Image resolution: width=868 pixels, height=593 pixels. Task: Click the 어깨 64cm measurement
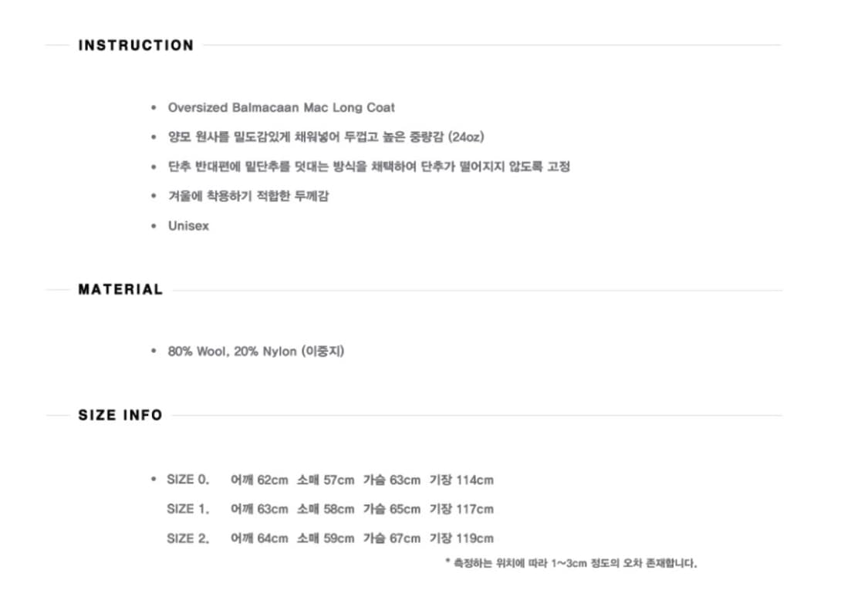(259, 538)
